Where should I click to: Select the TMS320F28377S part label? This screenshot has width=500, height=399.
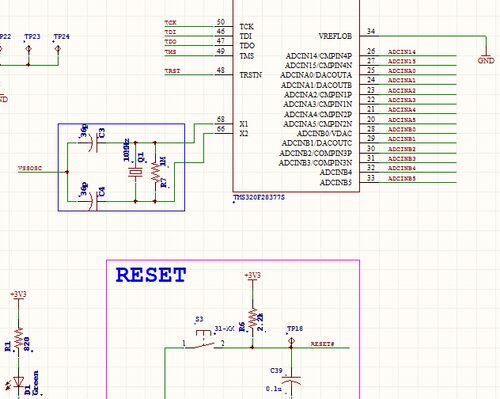(x=259, y=198)
